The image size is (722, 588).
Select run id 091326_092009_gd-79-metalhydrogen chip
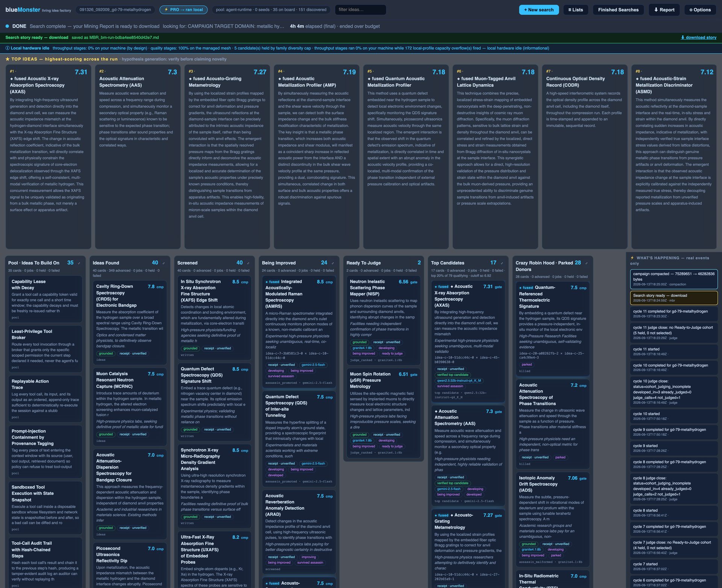click(x=115, y=10)
